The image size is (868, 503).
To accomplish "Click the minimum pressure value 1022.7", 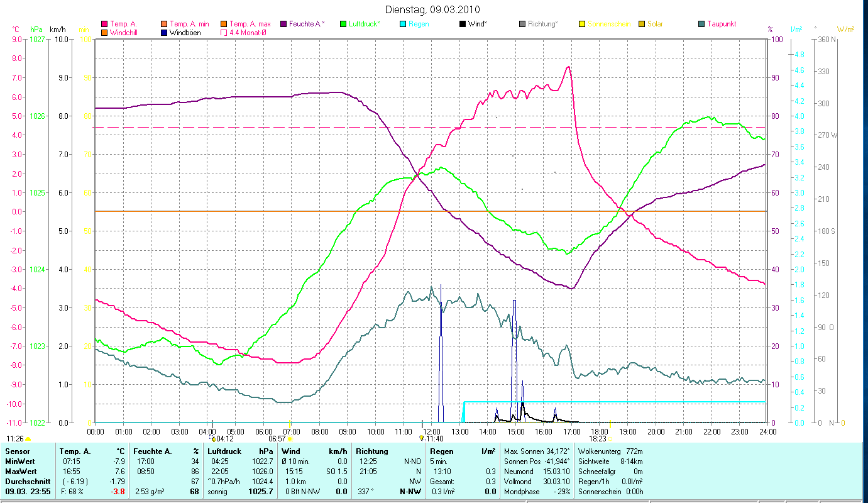I will [261, 462].
